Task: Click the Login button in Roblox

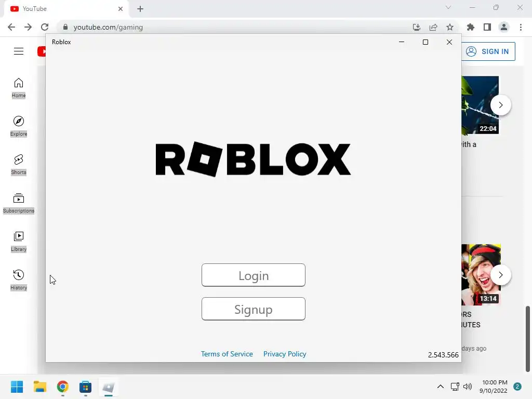Action: click(253, 275)
